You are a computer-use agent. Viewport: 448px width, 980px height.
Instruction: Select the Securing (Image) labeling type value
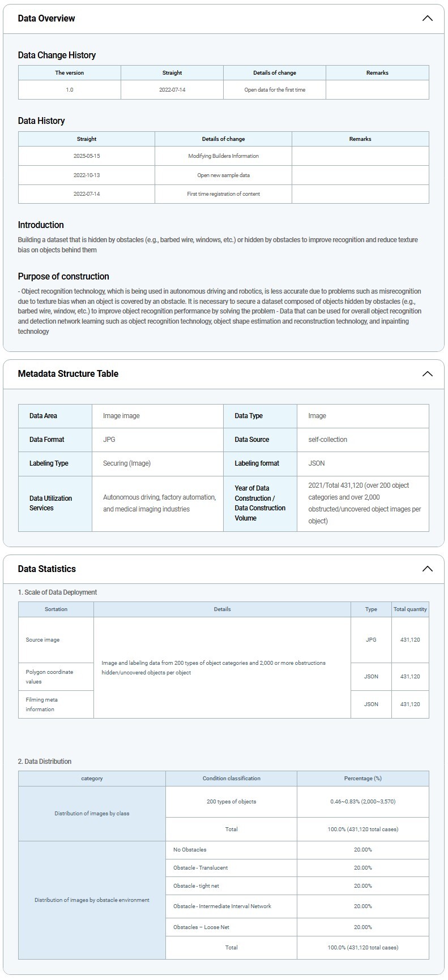pos(127,463)
